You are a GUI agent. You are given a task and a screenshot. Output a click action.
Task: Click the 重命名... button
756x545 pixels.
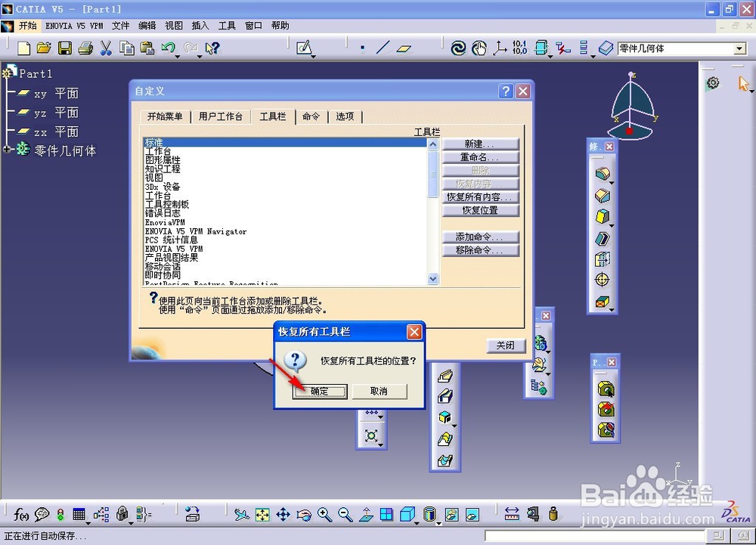coord(480,157)
